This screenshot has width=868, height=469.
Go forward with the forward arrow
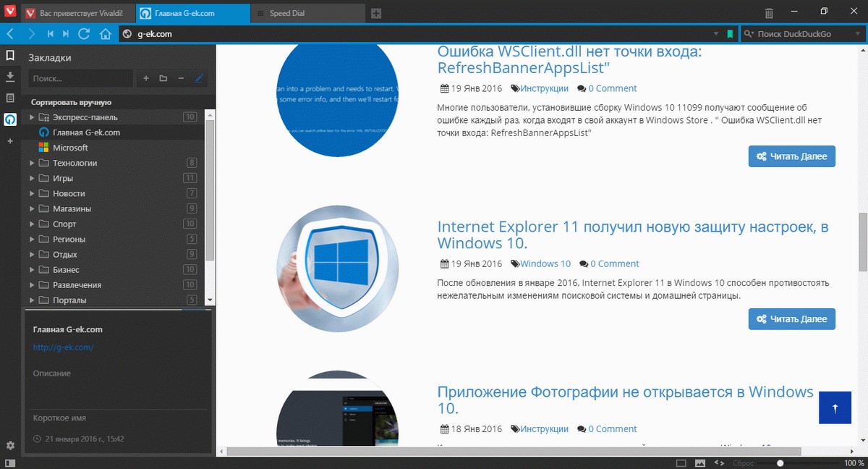click(31, 34)
